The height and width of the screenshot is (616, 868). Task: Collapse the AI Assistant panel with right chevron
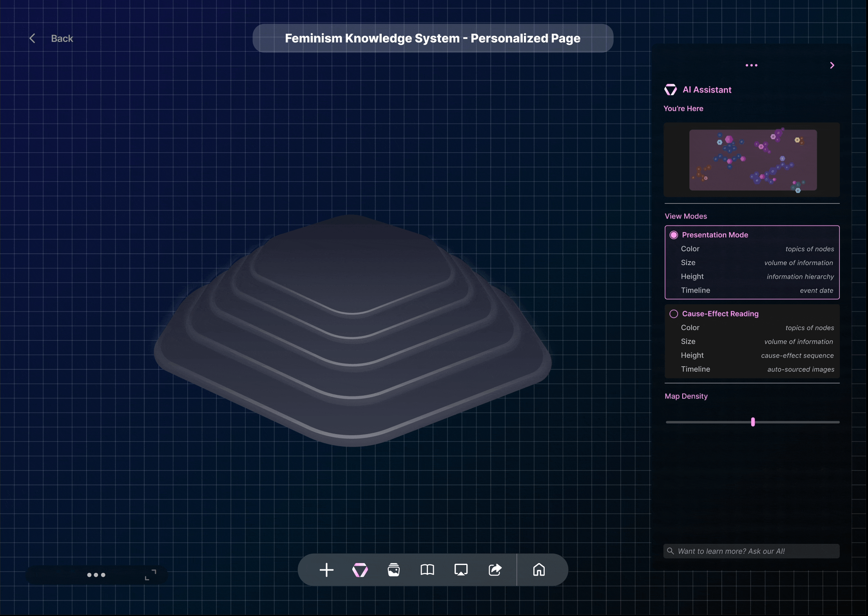click(x=832, y=65)
